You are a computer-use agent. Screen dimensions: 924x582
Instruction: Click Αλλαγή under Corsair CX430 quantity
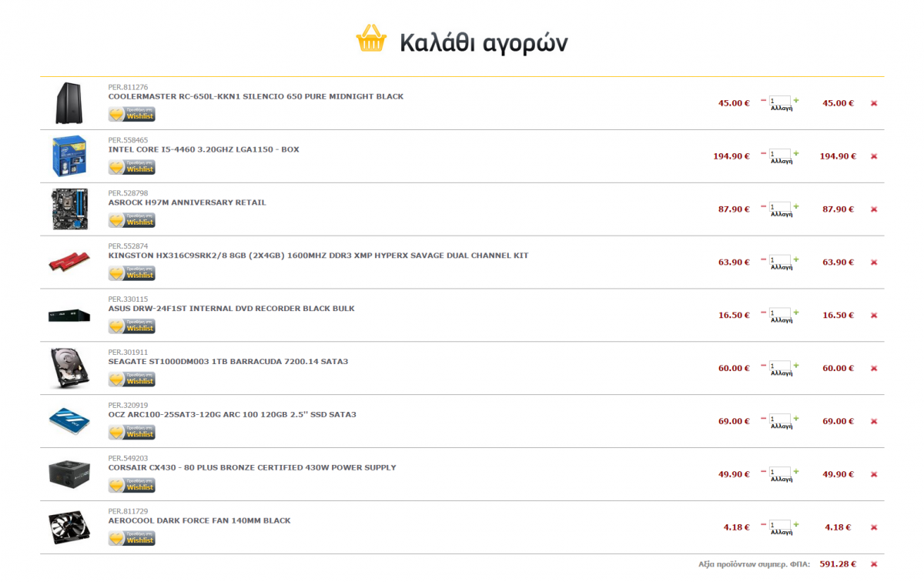782,480
